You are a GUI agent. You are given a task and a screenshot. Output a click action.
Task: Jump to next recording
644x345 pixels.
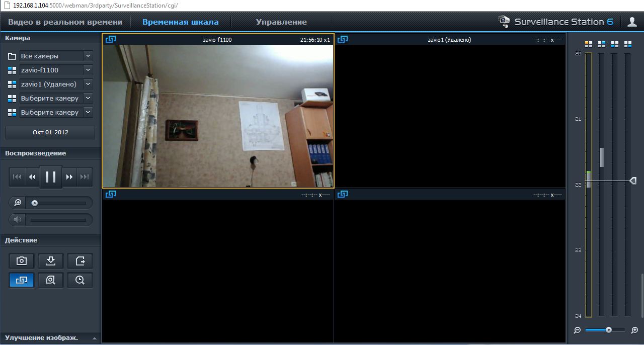(x=85, y=177)
